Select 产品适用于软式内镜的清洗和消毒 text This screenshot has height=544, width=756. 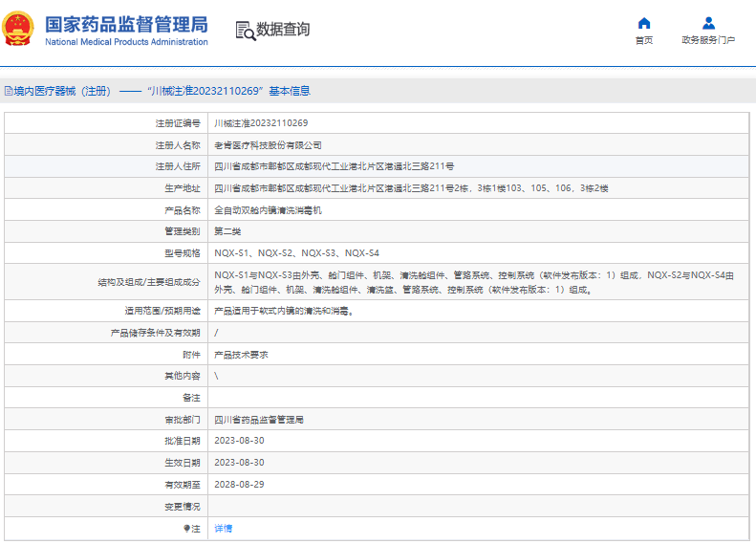[284, 312]
